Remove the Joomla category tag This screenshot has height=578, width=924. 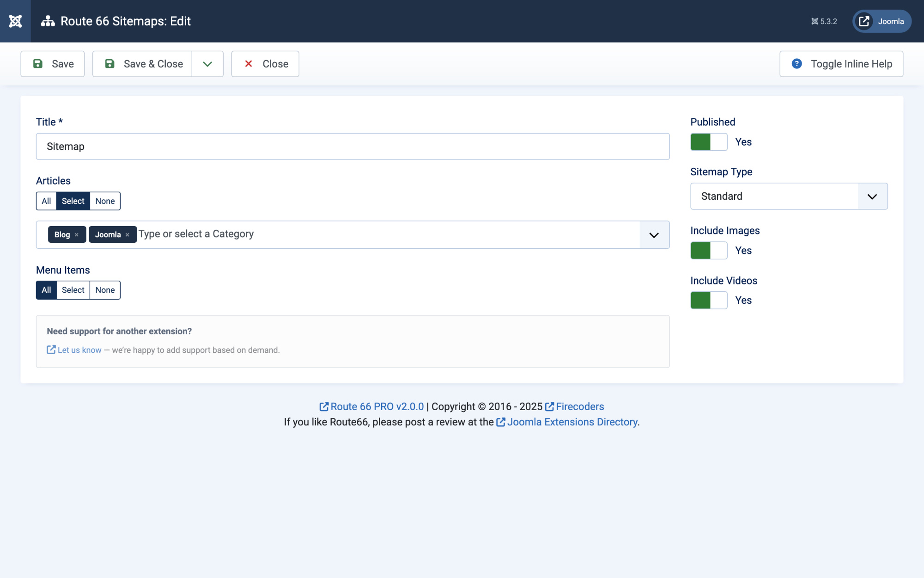[128, 235]
